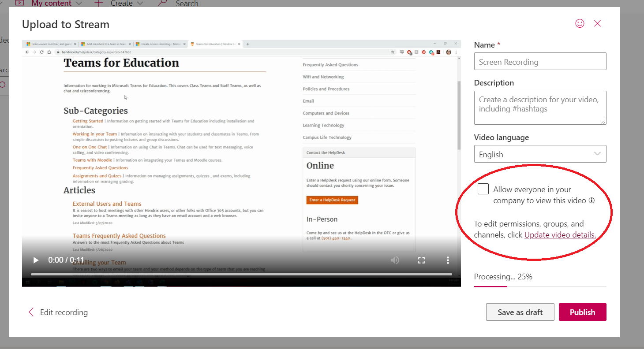The height and width of the screenshot is (349, 644).
Task: Close the Upload to Stream dialog
Action: [597, 23]
